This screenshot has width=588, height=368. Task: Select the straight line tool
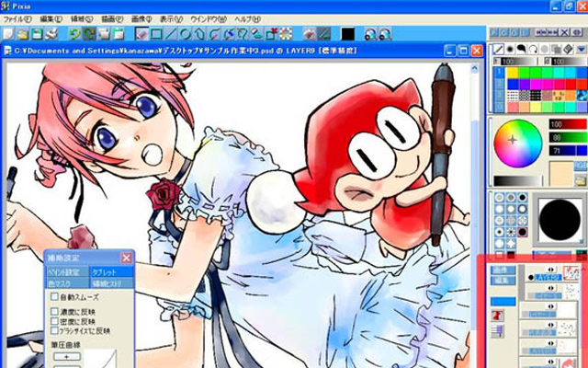point(171,34)
